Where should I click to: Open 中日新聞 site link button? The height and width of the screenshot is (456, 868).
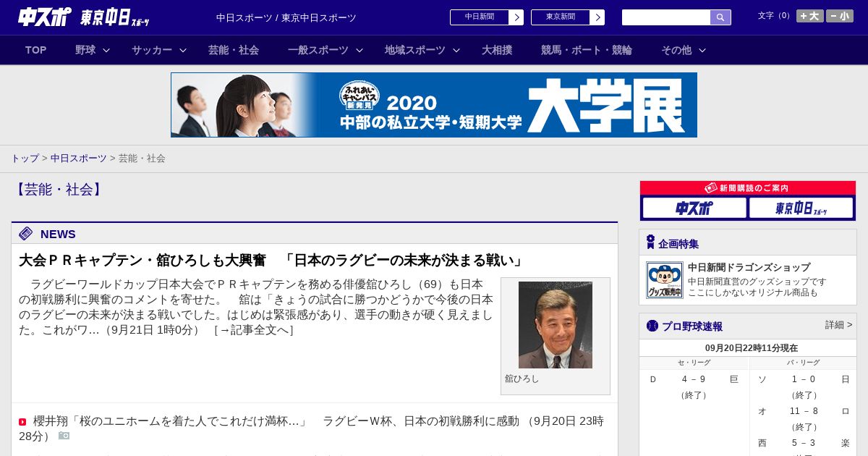[x=487, y=17]
